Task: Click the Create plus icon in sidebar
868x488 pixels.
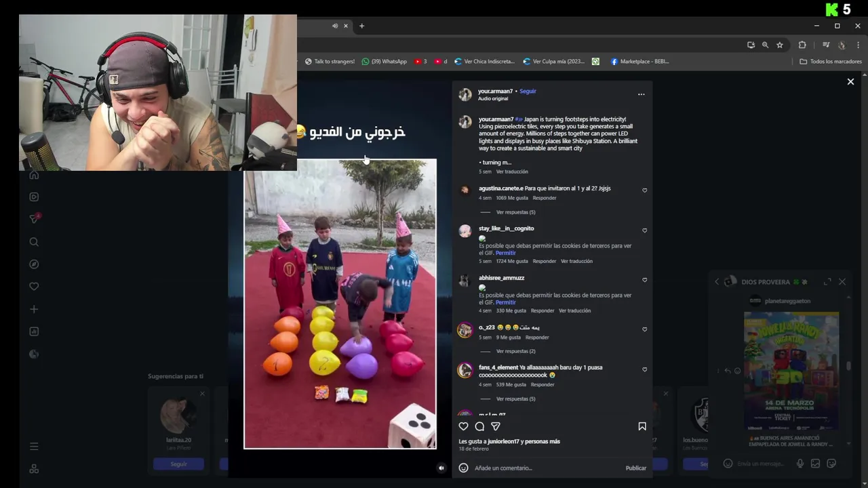Action: click(34, 309)
